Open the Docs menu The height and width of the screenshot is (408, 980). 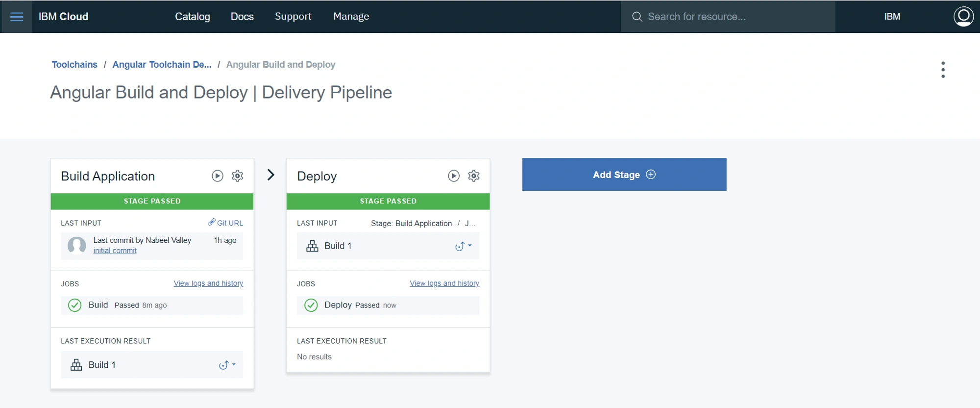pos(242,17)
